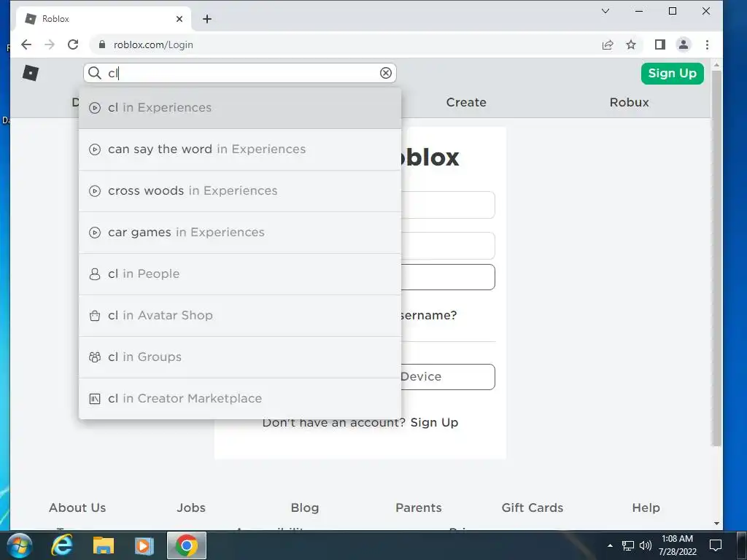
Task: Open the Robux nav item
Action: click(630, 102)
